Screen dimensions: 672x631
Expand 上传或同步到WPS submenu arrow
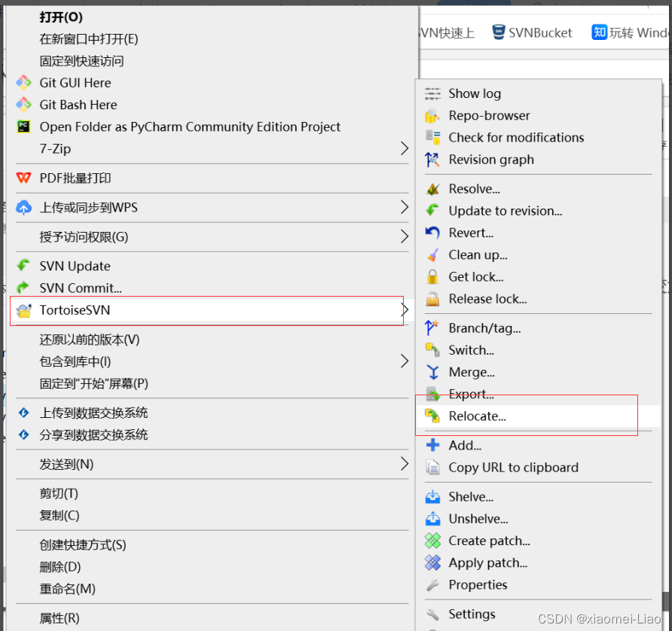(404, 207)
